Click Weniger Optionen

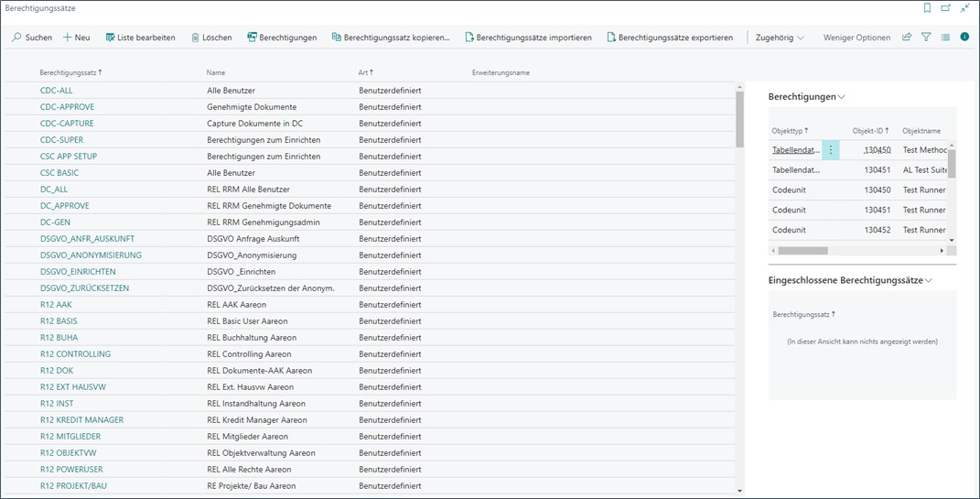coord(856,38)
